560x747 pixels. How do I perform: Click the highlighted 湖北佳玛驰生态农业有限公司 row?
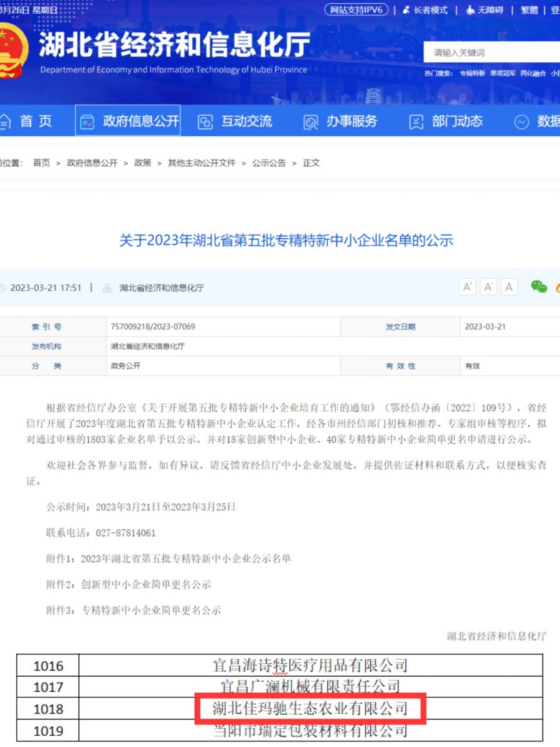pyautogui.click(x=310, y=708)
